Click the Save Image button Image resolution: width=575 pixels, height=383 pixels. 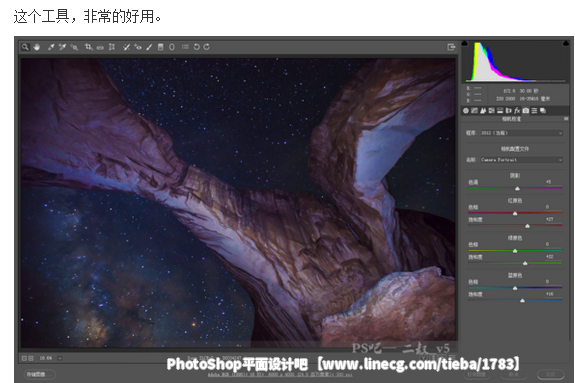point(39,374)
